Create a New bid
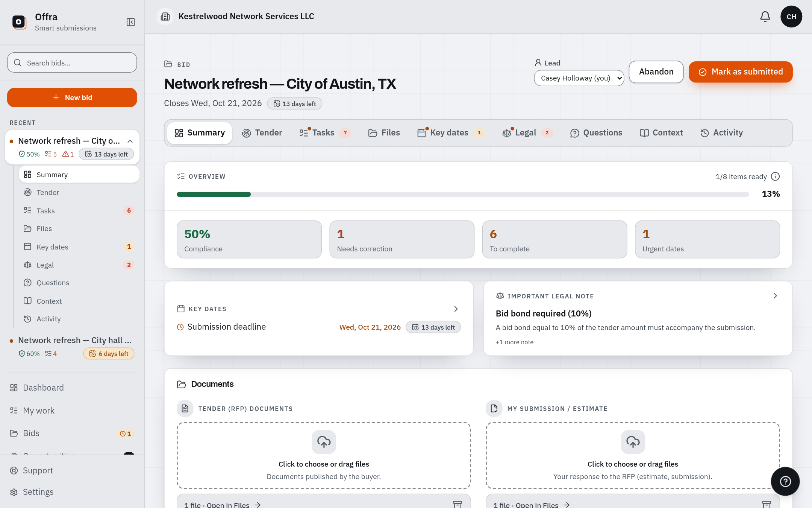 click(72, 97)
